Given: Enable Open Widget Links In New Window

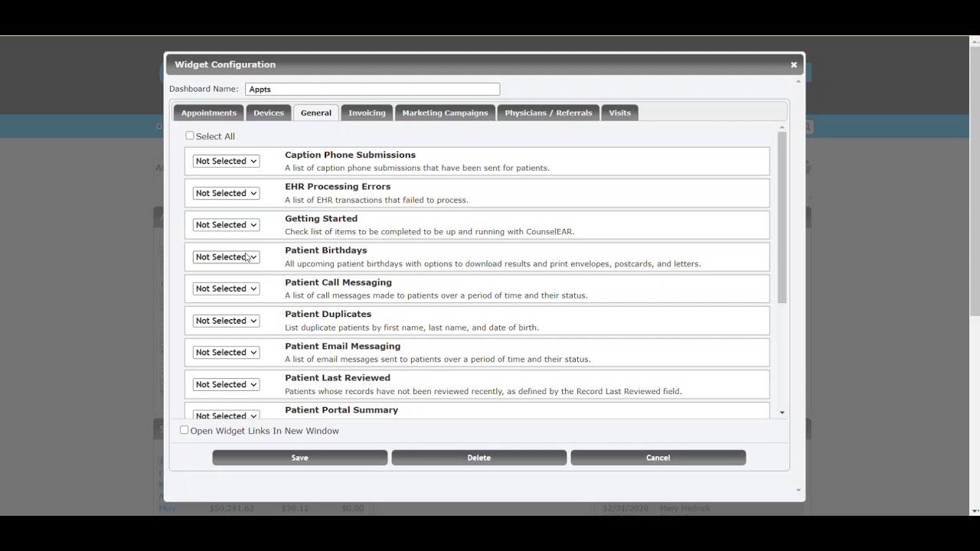Looking at the screenshot, I should [x=185, y=431].
